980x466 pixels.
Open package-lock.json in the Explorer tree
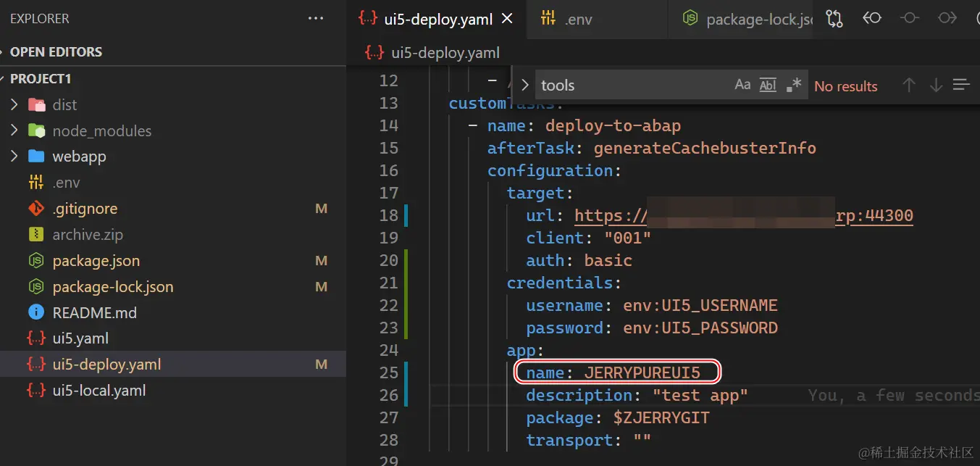point(173,287)
